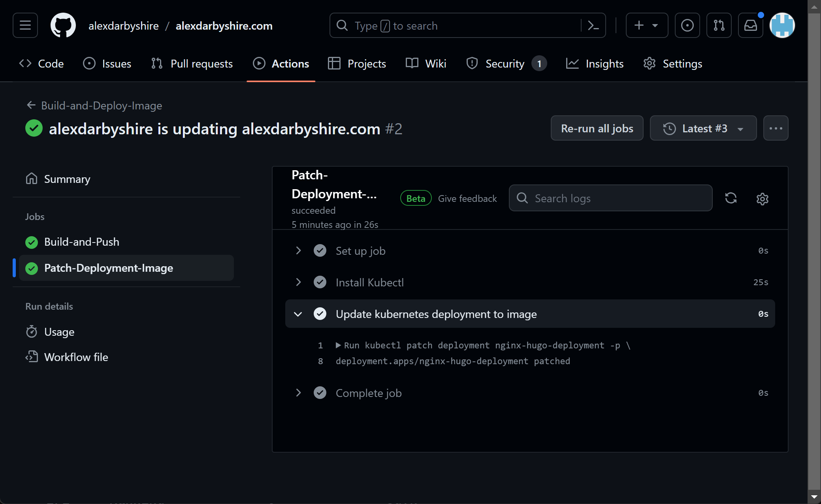Click the Install Kubectl success check icon

pos(320,282)
